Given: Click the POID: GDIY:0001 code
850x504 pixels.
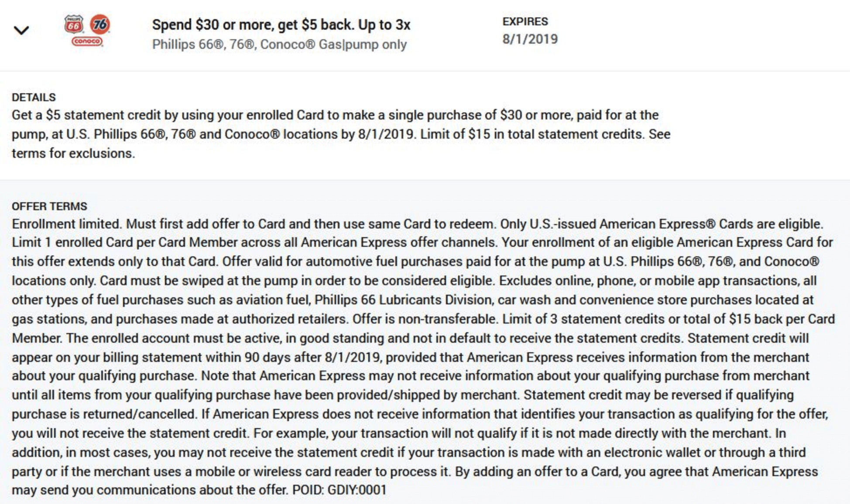Looking at the screenshot, I should tap(339, 490).
